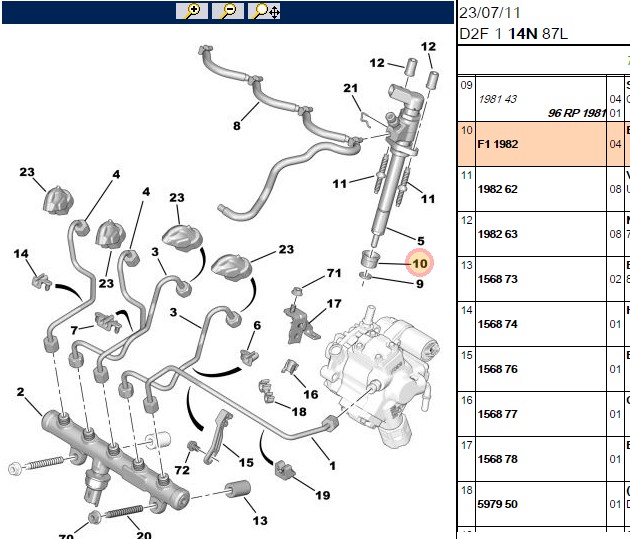This screenshot has height=539, width=630.
Task: Select diagram callout number 5
Action: point(421,241)
